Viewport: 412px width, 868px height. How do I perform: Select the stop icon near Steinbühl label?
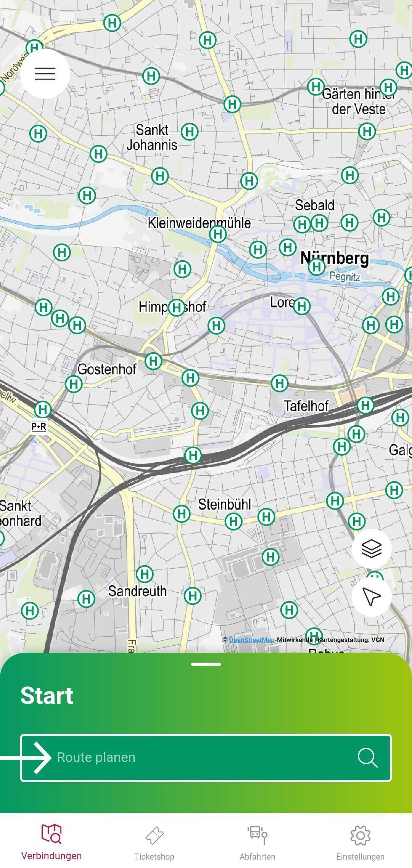click(x=233, y=521)
